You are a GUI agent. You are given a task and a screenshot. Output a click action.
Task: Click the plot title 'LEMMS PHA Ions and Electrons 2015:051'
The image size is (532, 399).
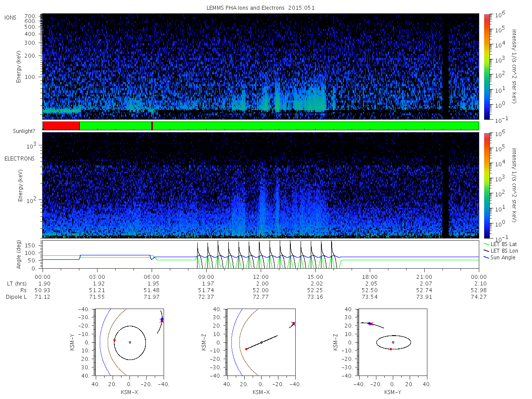click(261, 8)
